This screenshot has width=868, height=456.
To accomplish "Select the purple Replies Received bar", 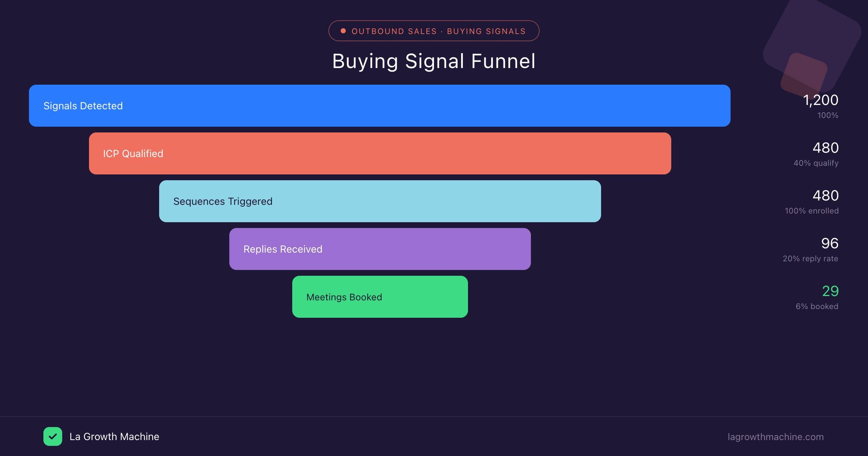I will coord(380,249).
